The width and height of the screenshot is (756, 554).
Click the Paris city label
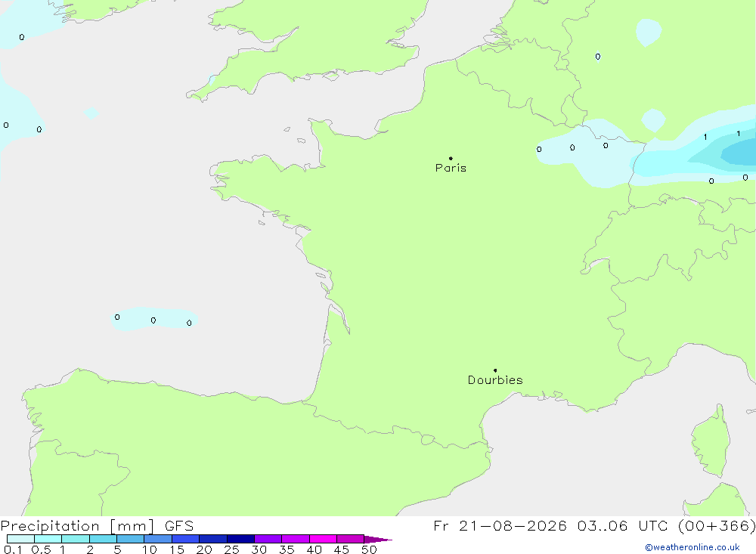(x=451, y=168)
